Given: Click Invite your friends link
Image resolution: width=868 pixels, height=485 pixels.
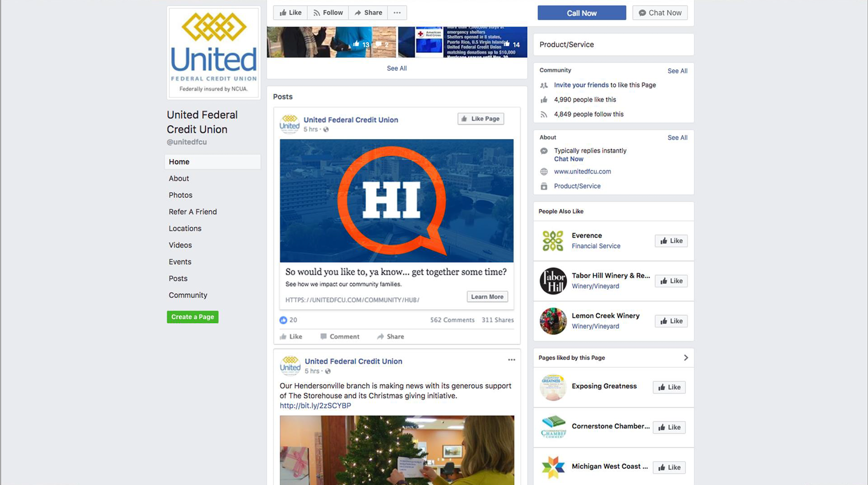Looking at the screenshot, I should point(581,85).
